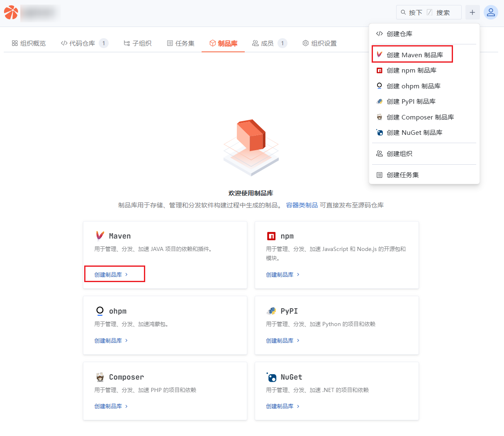Select 创建 PyPI 制品库 menu item
504x436 pixels.
424,102
